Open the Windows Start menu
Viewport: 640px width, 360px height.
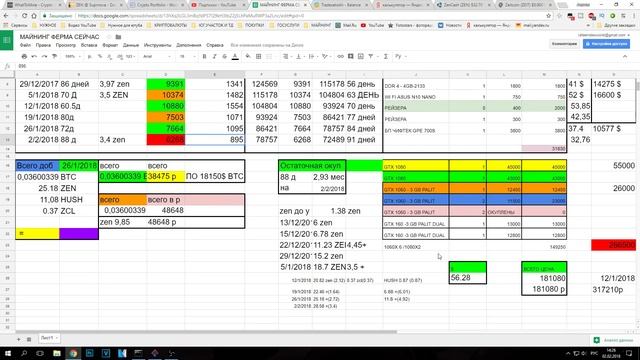click(x=8, y=353)
